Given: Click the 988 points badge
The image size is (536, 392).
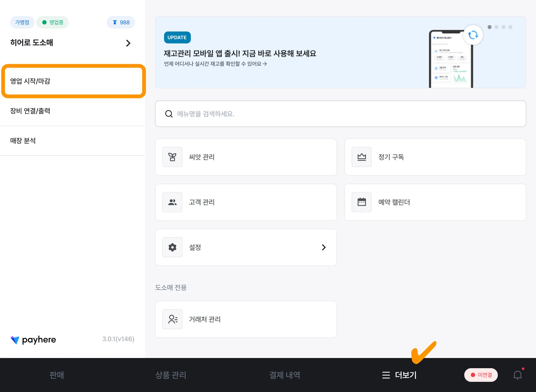Looking at the screenshot, I should click(121, 23).
